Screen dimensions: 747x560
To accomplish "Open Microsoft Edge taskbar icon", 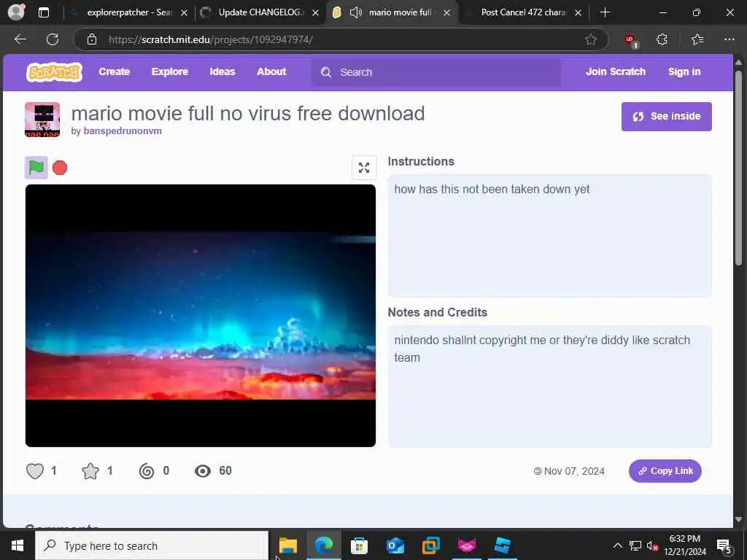I will tap(323, 545).
